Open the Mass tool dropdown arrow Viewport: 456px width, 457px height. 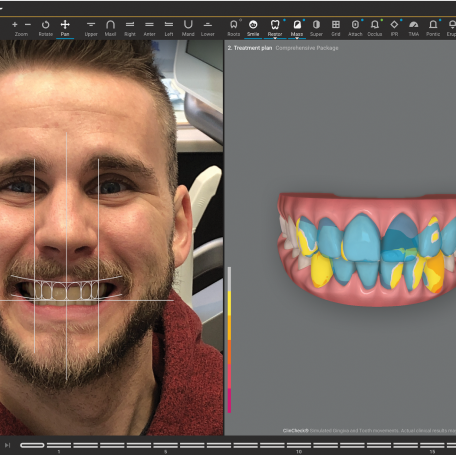(297, 39)
